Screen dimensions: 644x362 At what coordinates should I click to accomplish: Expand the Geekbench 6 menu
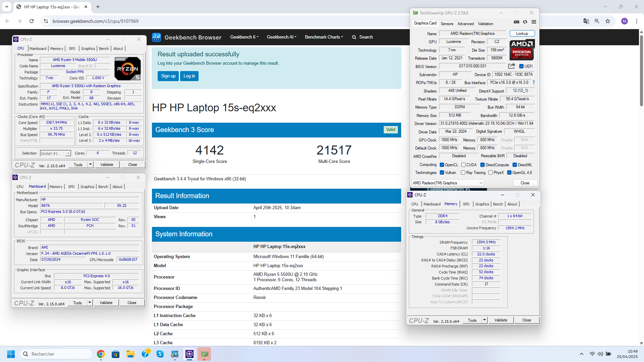pyautogui.click(x=244, y=37)
